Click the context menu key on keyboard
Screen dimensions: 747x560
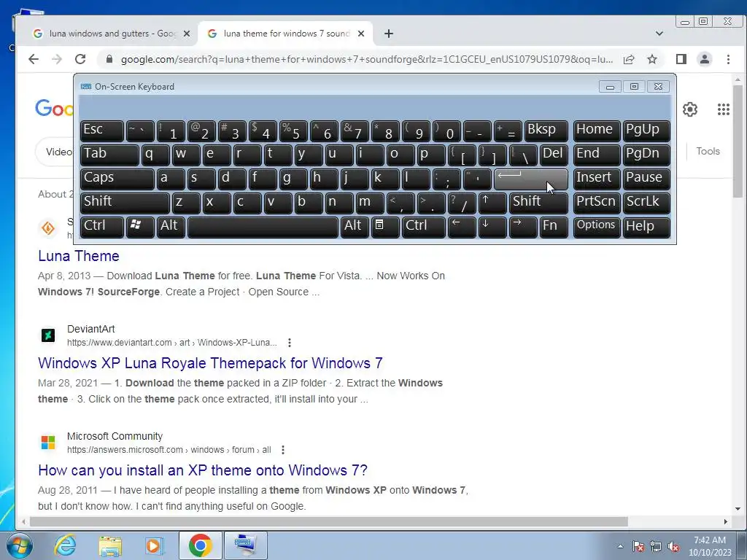point(385,227)
